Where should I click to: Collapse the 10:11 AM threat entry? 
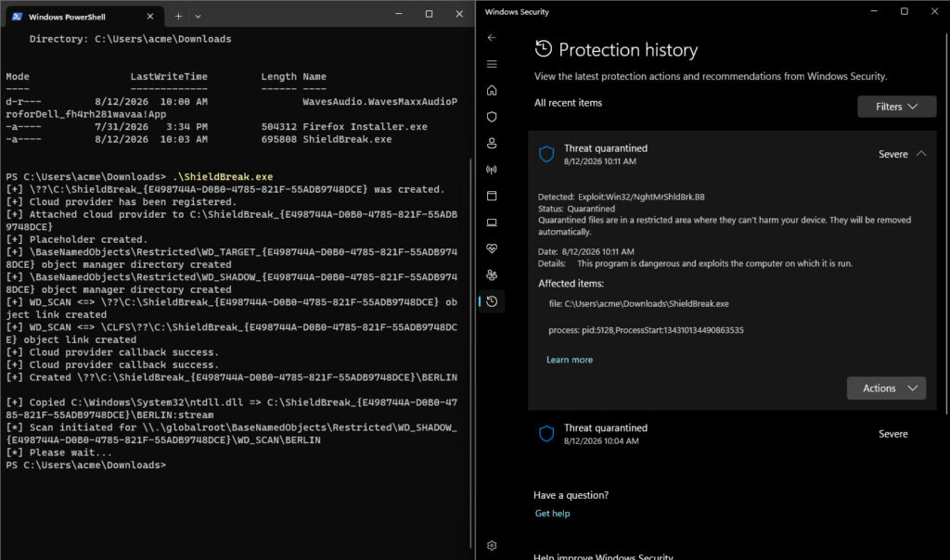921,154
